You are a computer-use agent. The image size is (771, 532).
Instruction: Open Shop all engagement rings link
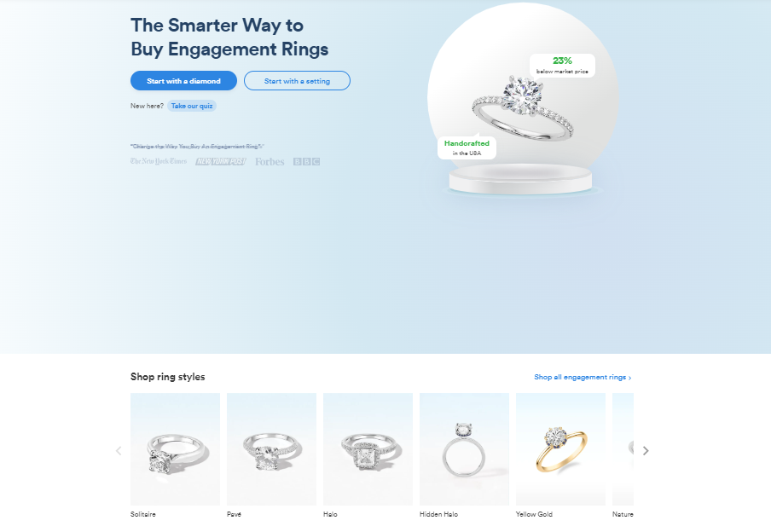[x=583, y=377]
